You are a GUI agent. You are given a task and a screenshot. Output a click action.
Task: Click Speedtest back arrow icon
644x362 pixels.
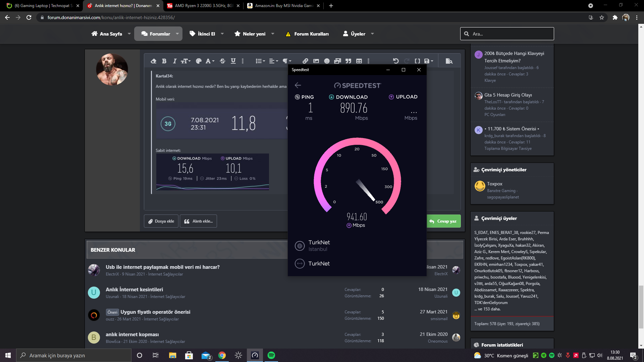(298, 85)
